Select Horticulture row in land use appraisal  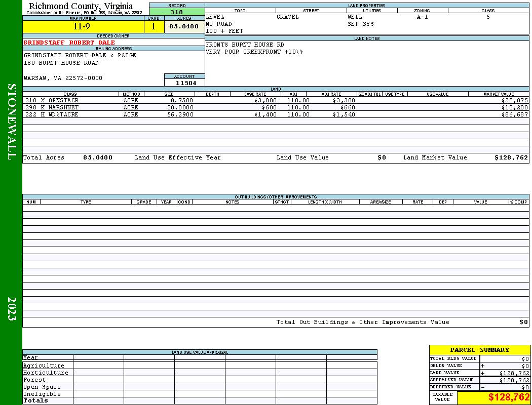tap(200, 373)
